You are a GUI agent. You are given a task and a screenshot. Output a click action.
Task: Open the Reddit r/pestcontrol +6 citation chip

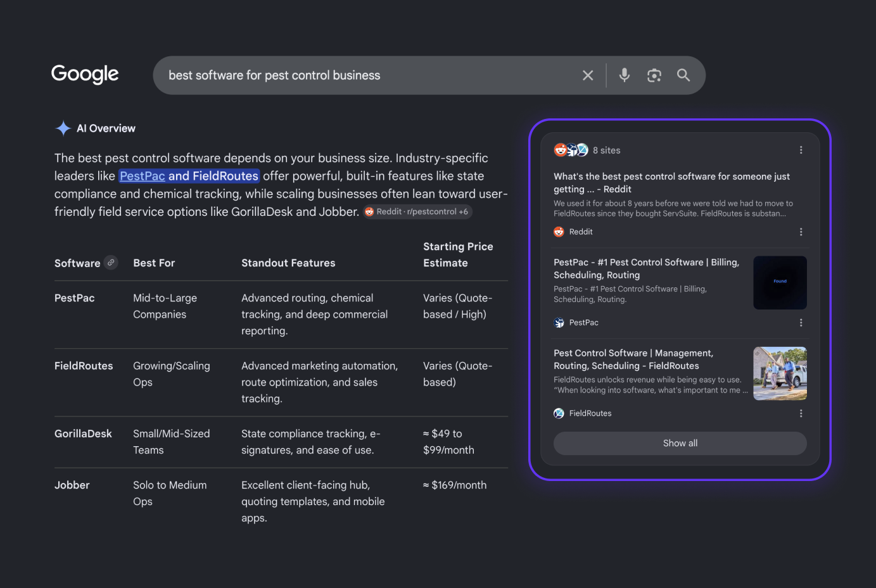click(x=418, y=211)
